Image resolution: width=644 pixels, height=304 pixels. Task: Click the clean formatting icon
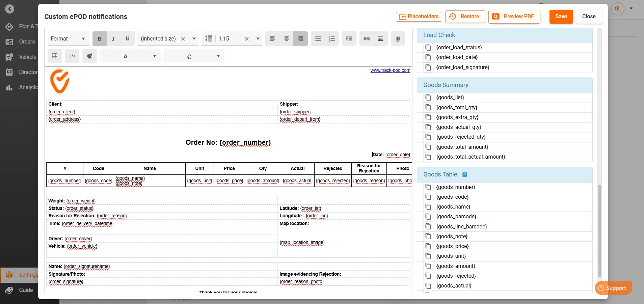(89, 56)
